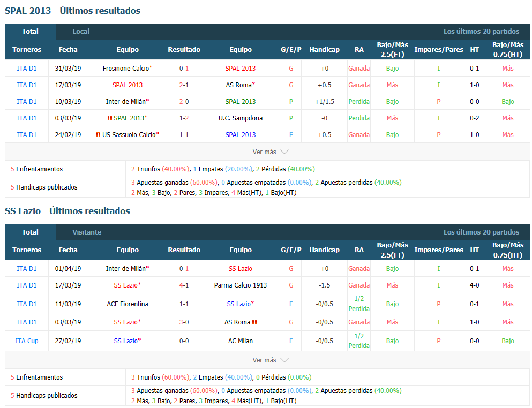Expand Ver más under the SS Lazio results
This screenshot has height=408, width=532.
pyautogui.click(x=271, y=360)
